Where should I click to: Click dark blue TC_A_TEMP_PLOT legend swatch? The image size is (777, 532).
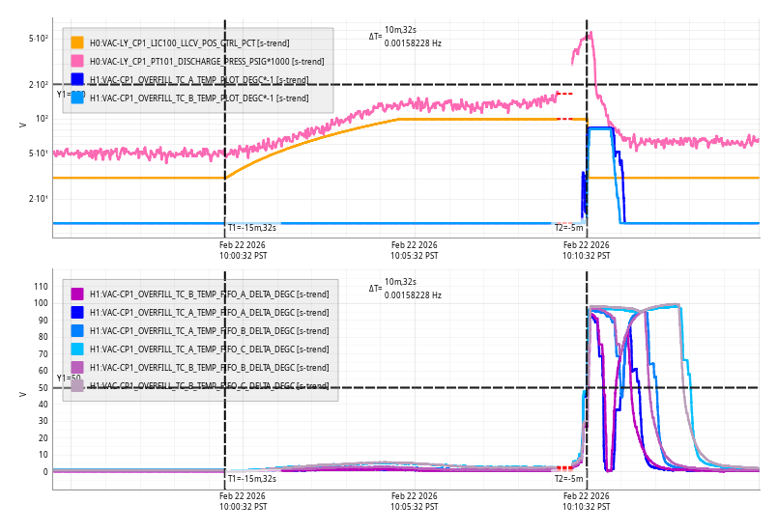[x=77, y=79]
